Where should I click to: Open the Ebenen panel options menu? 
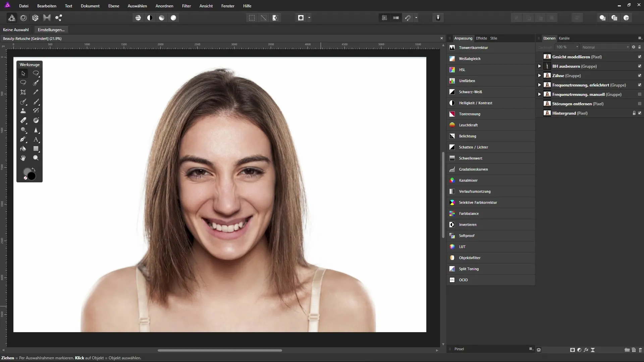pos(640,38)
